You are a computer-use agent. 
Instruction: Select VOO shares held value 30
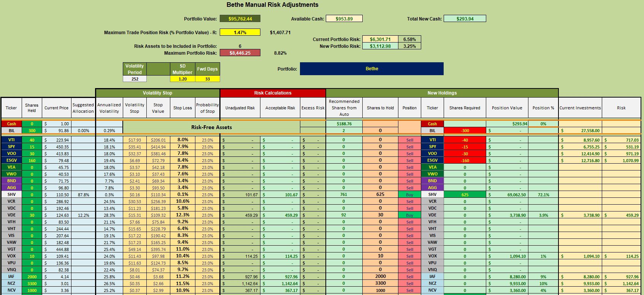point(32,154)
